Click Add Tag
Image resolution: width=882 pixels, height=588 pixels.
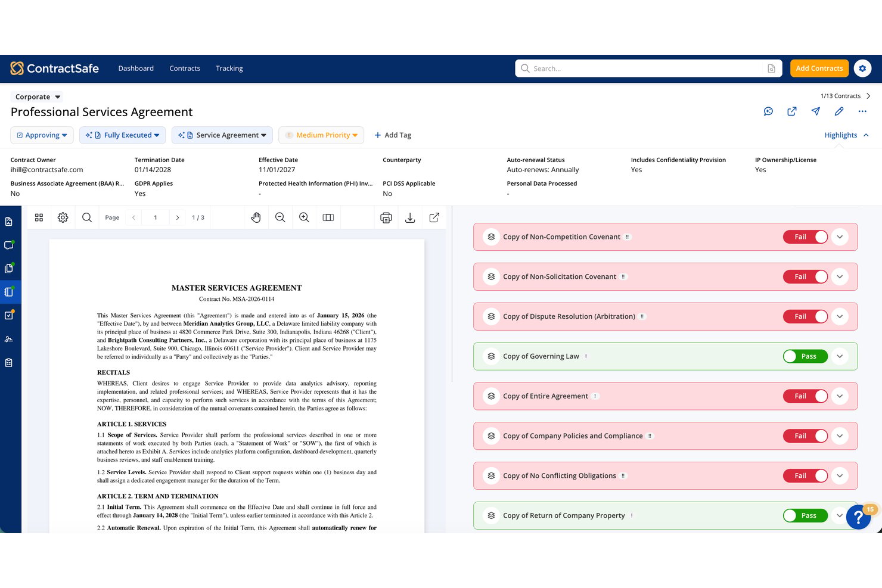(393, 135)
